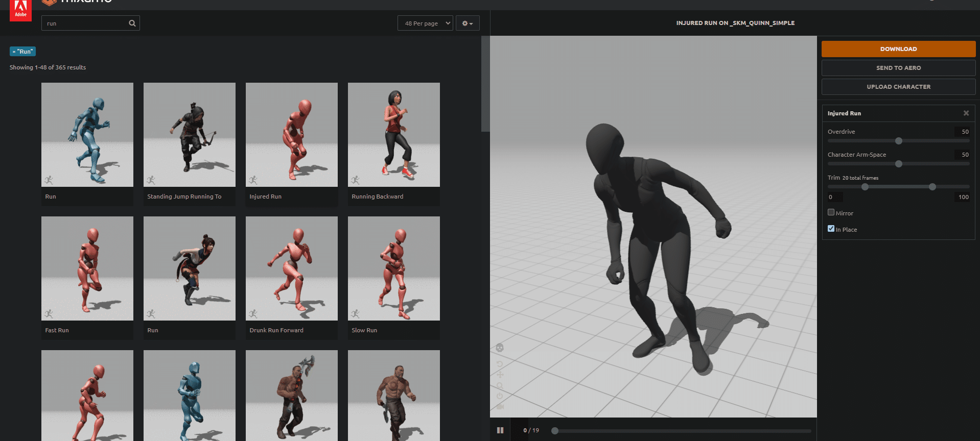The width and height of the screenshot is (980, 441).
Task: Click motion icon on Run thumbnail
Action: (x=49, y=180)
